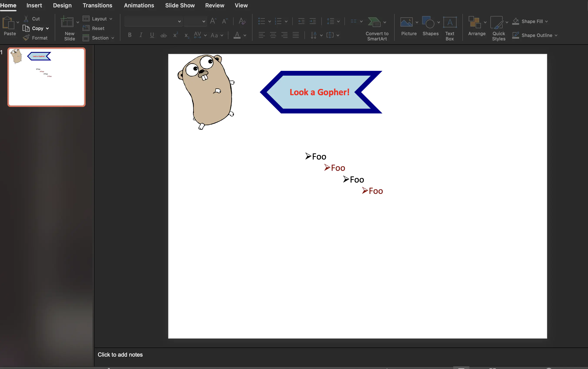Screen dimensions: 588x369
Task: Apply Strikethrough to text
Action: pyautogui.click(x=163, y=35)
